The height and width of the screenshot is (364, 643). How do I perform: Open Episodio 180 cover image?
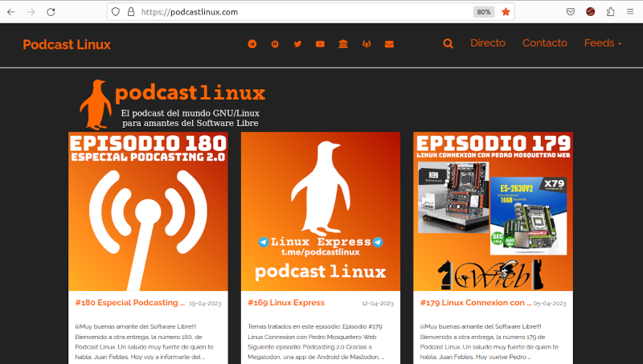(x=148, y=211)
